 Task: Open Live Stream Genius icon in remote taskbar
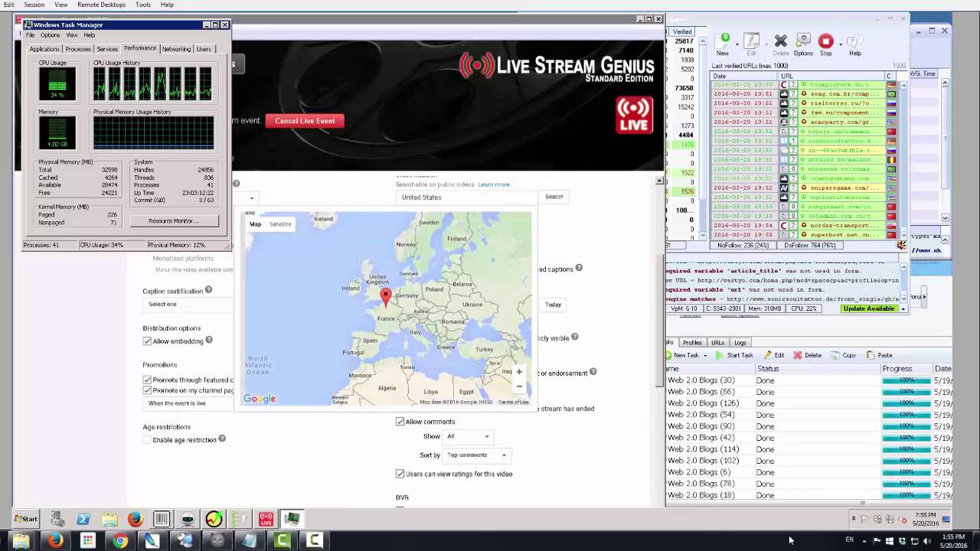[x=266, y=519]
